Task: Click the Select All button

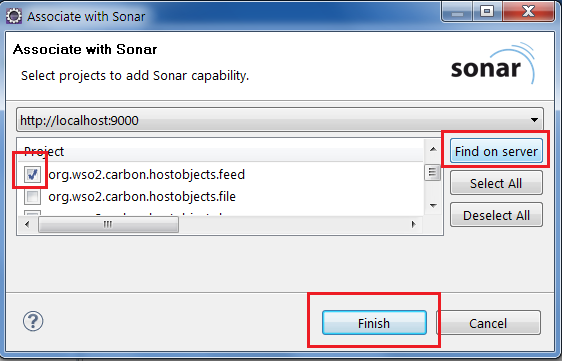Action: tap(496, 183)
